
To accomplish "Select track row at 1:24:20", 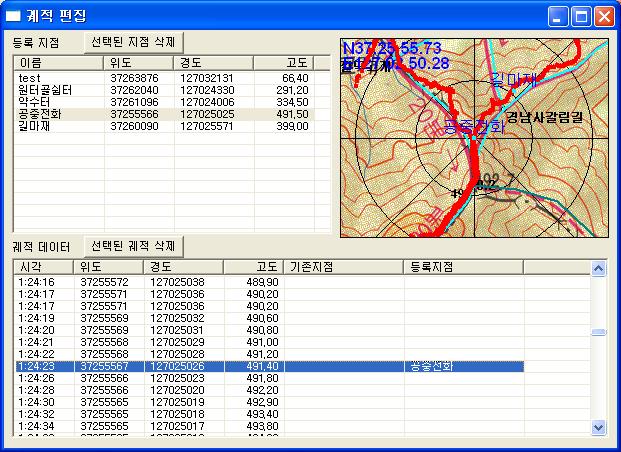I will point(270,330).
